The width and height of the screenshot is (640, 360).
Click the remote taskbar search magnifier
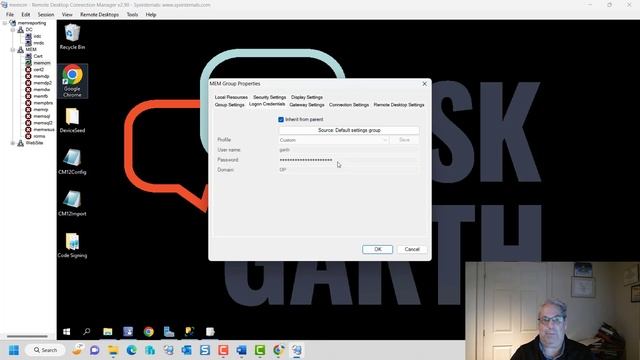click(87, 331)
